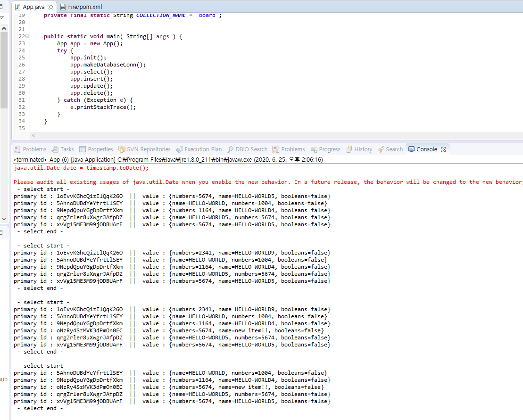Image resolution: width=523 pixels, height=420 pixels.
Task: Click the Properties table icon
Action: [83, 149]
